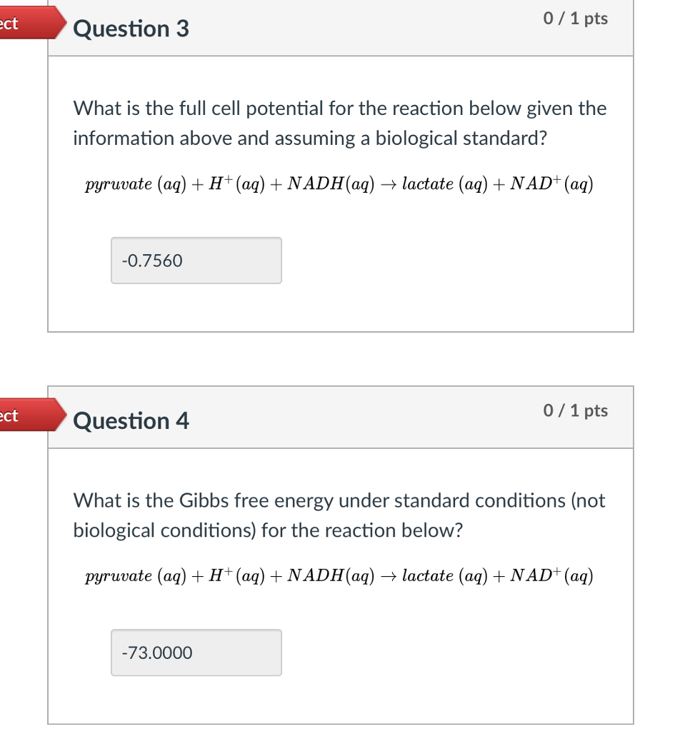The height and width of the screenshot is (731, 700).
Task: Select the chemical equation in Question 3
Action: coord(339,184)
